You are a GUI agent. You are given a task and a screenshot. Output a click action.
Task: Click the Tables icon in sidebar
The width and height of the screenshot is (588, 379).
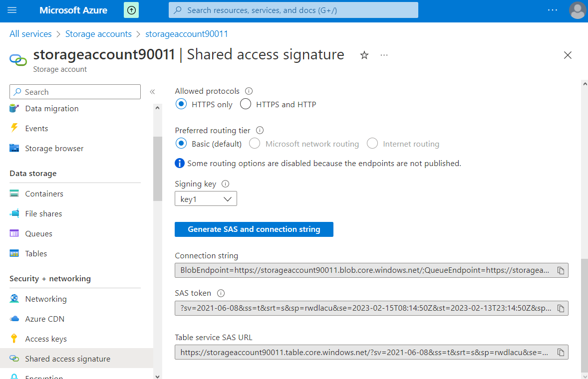[14, 253]
